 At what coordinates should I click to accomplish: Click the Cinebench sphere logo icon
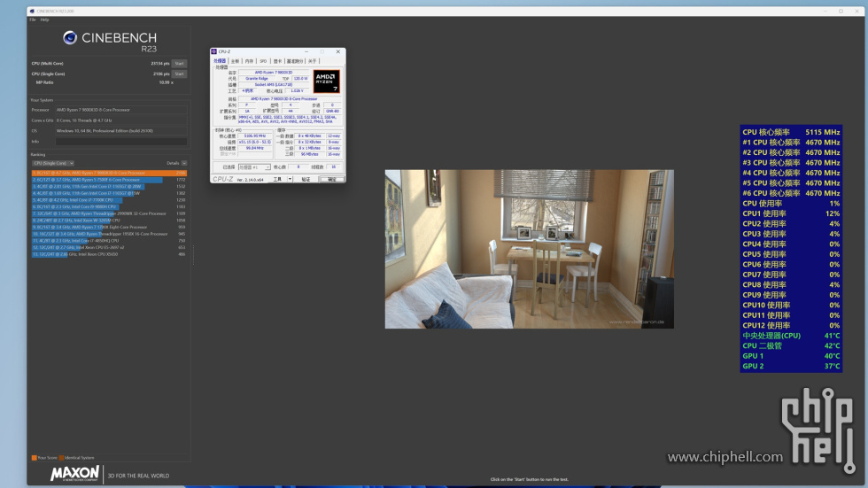pyautogui.click(x=70, y=37)
